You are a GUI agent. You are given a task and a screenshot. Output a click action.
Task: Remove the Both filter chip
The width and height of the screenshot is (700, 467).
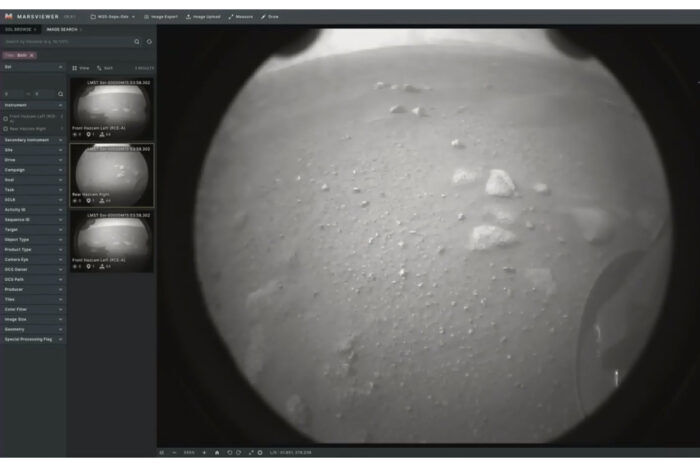point(31,55)
